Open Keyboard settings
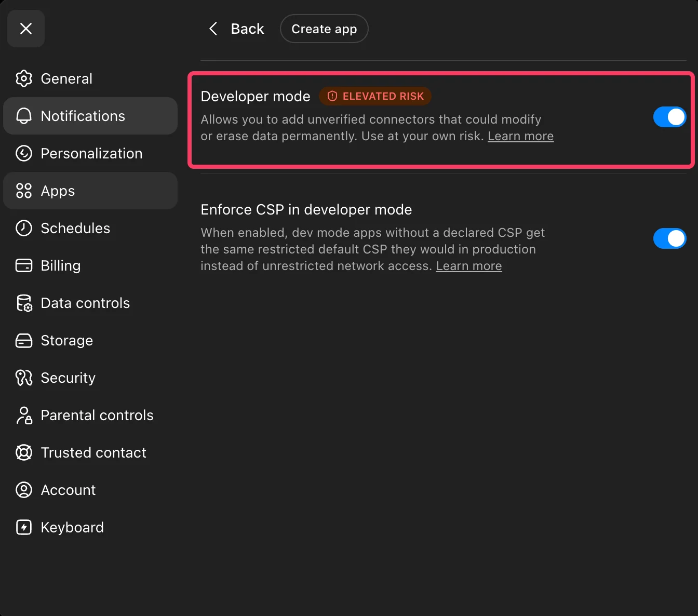This screenshot has height=616, width=698. coord(90,527)
